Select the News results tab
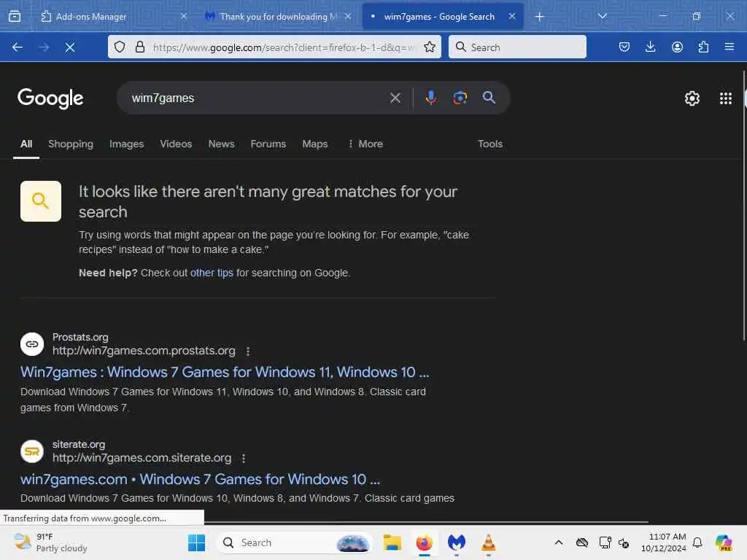The height and width of the screenshot is (560, 747). pyautogui.click(x=221, y=144)
